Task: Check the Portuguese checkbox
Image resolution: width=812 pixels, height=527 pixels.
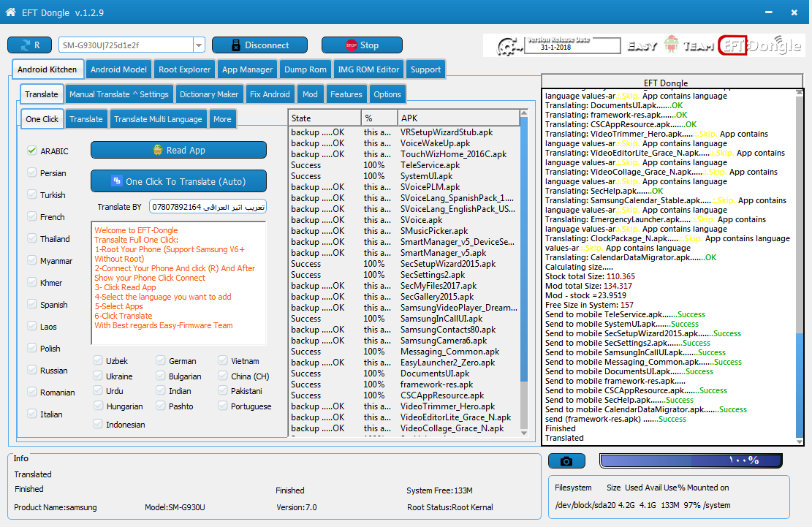Action: pos(223,406)
